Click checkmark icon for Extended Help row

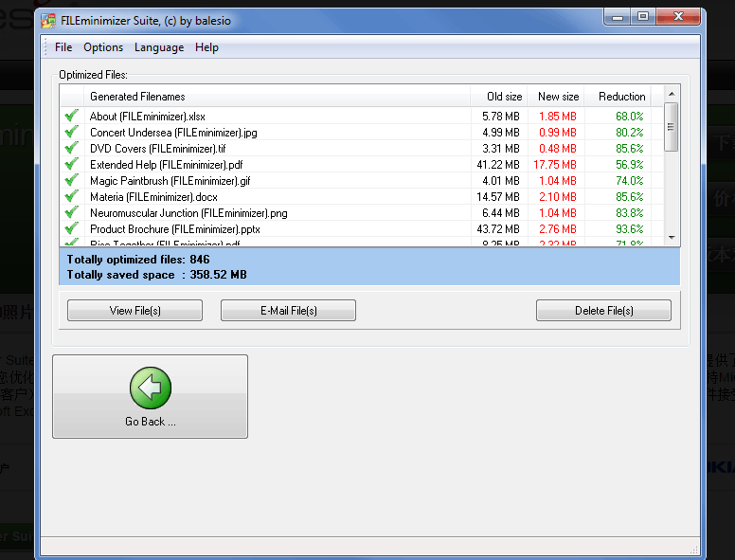click(72, 164)
